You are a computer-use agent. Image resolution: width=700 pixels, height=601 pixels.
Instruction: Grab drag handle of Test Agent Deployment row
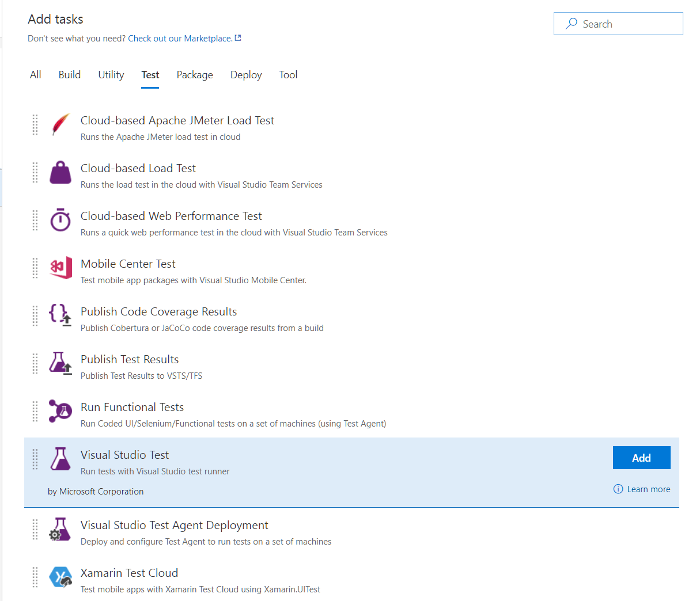[x=35, y=529]
